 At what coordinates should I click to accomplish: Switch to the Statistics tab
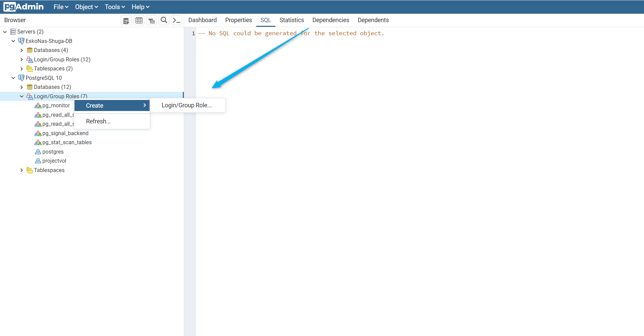[292, 20]
